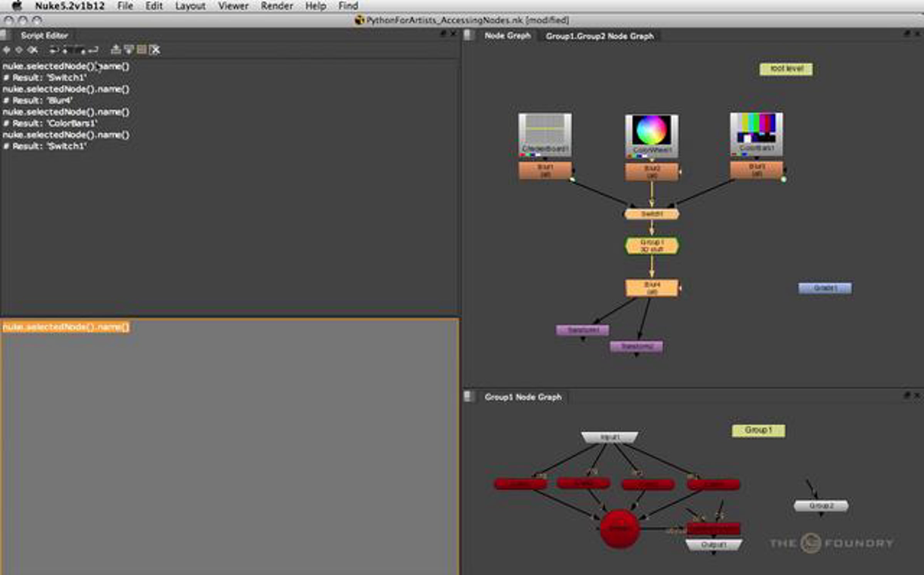This screenshot has height=575, width=924.
Task: Run the current script with the return-arrow icon
Action: [x=93, y=50]
